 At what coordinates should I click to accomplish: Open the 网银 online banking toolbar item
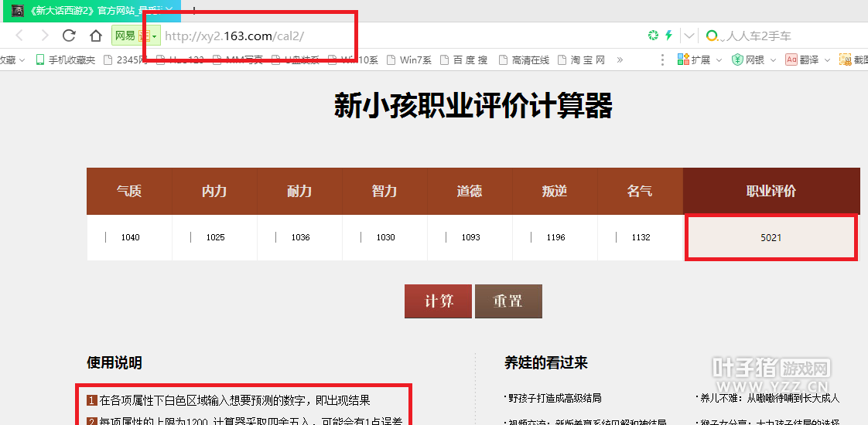pos(749,59)
